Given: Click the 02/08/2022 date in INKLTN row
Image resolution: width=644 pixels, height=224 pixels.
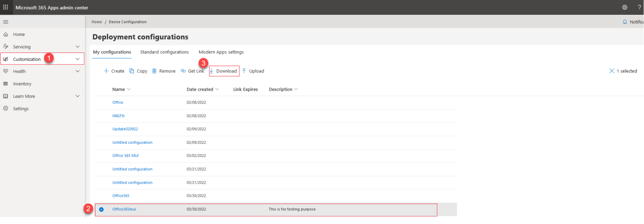Looking at the screenshot, I should click(196, 116).
